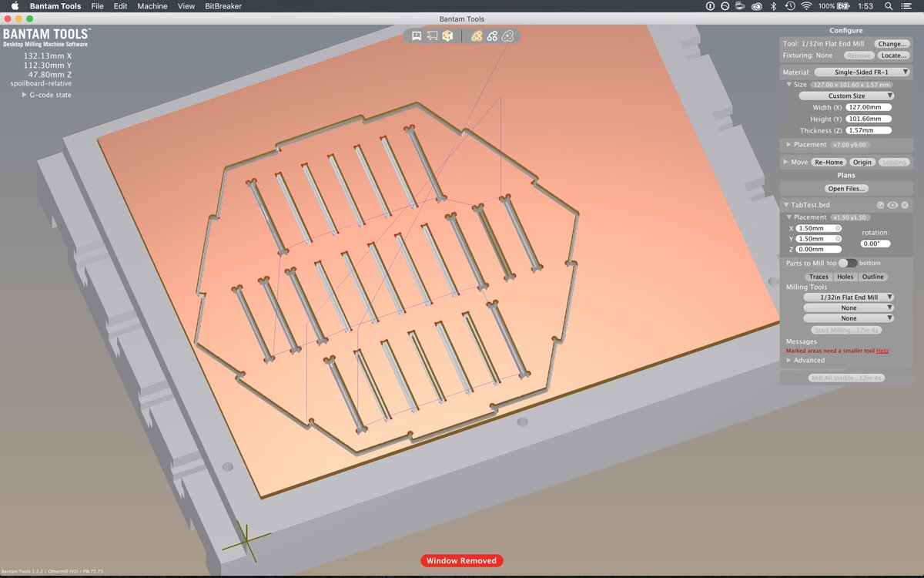The height and width of the screenshot is (578, 924).
Task: Click the Bluetooth menu bar icon
Action: pos(773,6)
